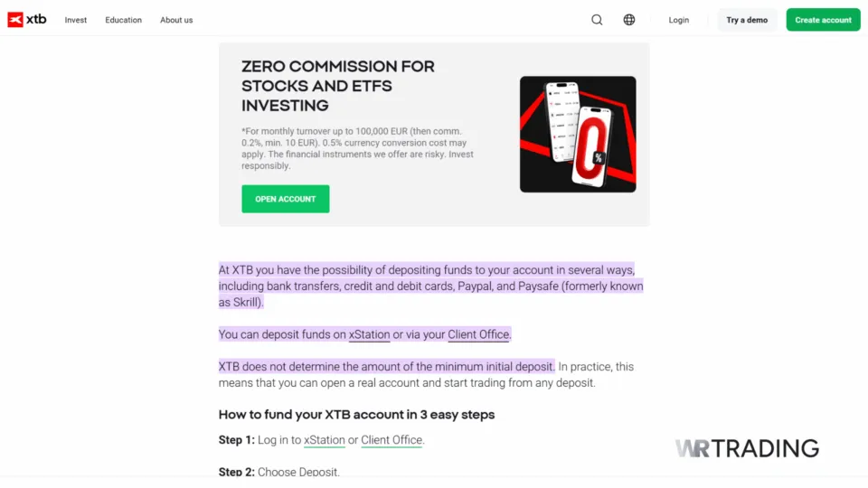Image resolution: width=868 pixels, height=488 pixels.
Task: Click the highlighted minimum initial deposit sentence
Action: pyautogui.click(x=386, y=367)
